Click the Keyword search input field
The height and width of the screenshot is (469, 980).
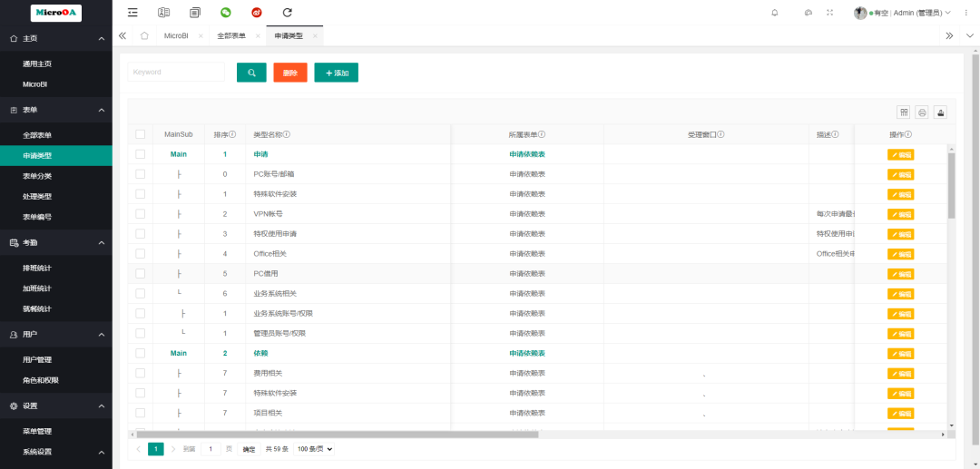[176, 73]
